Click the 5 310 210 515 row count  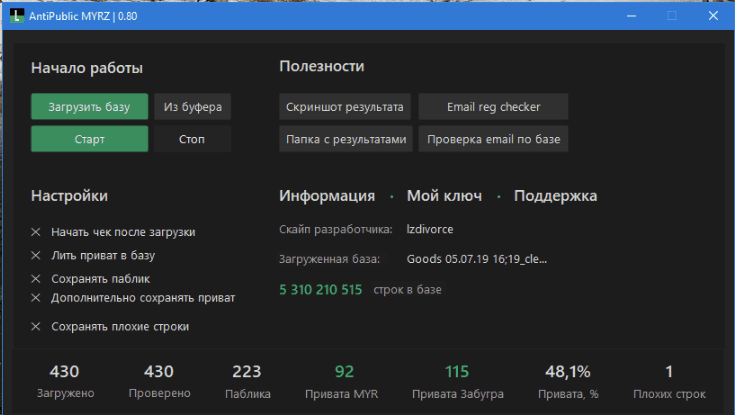(x=321, y=290)
